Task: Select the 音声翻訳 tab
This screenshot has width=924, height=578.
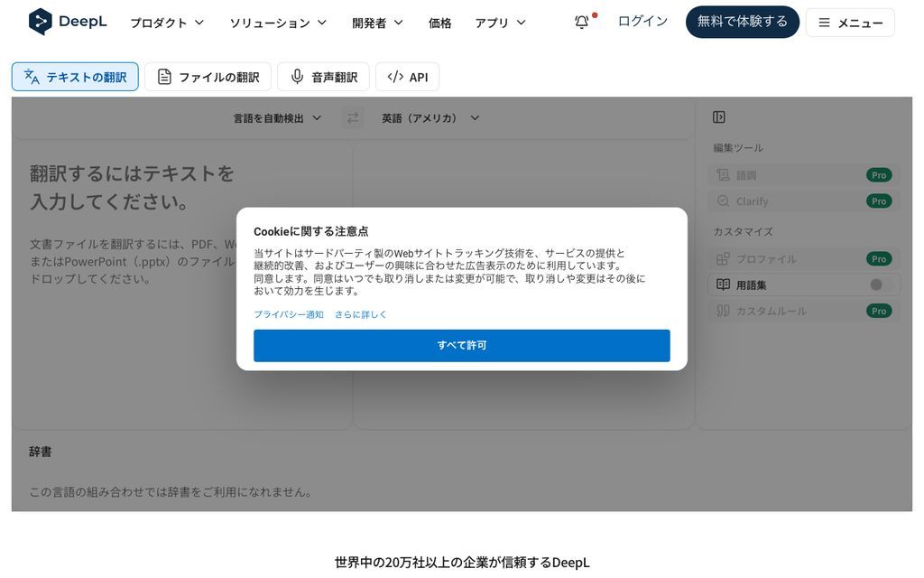Action: pyautogui.click(x=323, y=77)
